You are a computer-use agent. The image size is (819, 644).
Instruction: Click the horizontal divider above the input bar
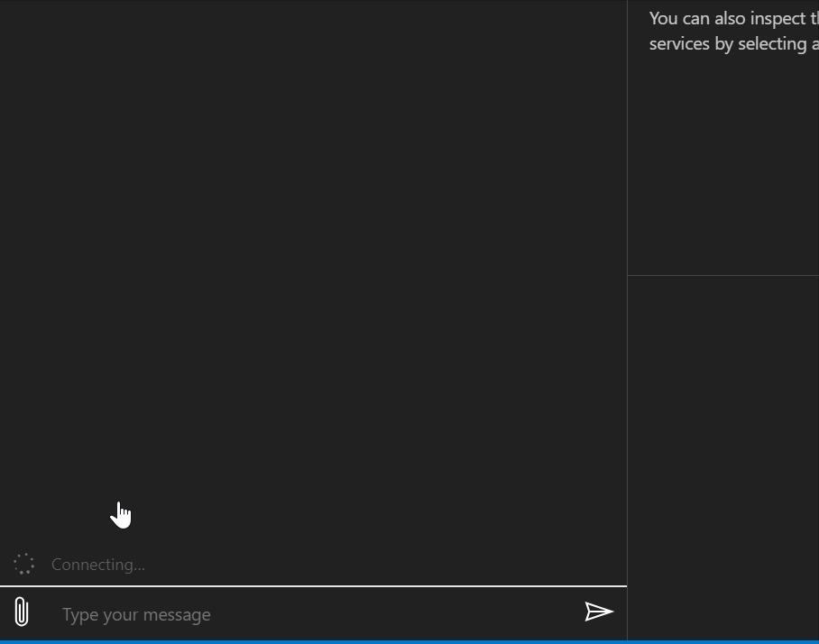314,585
